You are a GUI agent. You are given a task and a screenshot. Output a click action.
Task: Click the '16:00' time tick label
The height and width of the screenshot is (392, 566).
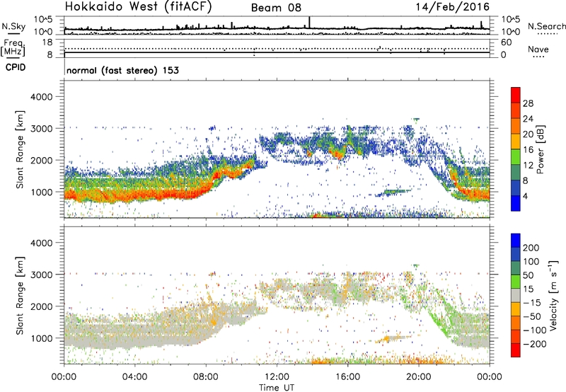coord(347,377)
